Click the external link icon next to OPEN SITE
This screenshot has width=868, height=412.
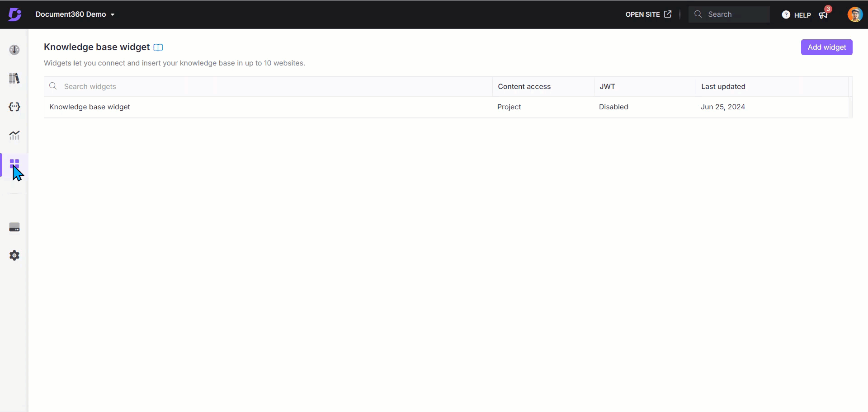(x=668, y=14)
